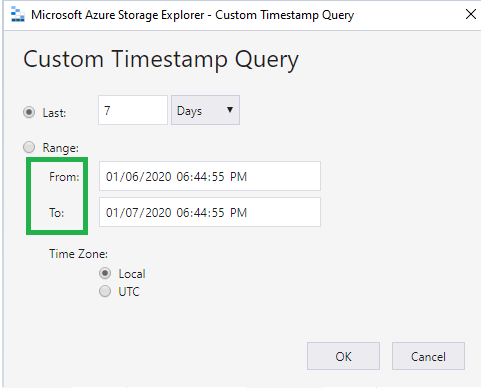Open the Days unit dropdown

click(205, 110)
